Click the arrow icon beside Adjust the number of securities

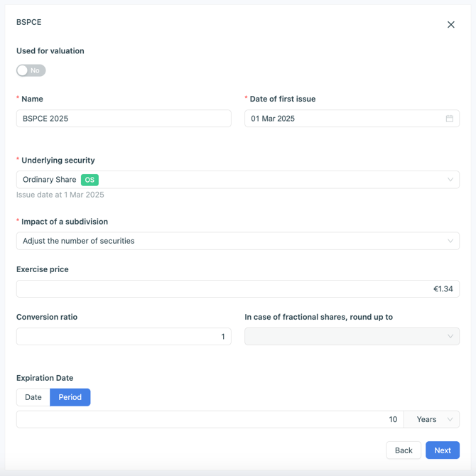pyautogui.click(x=450, y=241)
